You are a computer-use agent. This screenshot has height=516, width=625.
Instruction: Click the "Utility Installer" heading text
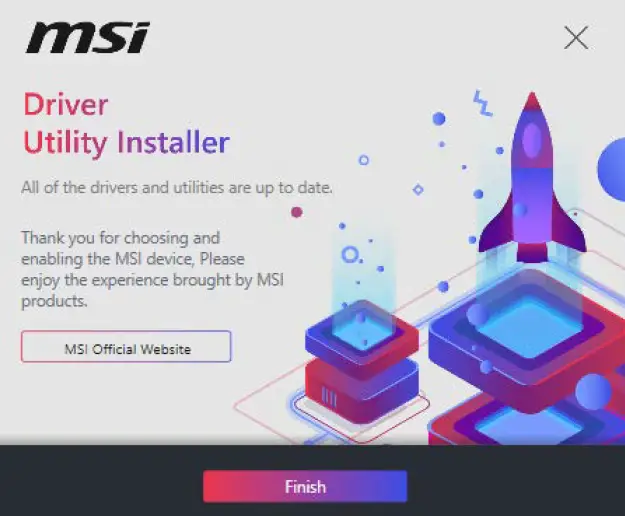[x=126, y=143]
